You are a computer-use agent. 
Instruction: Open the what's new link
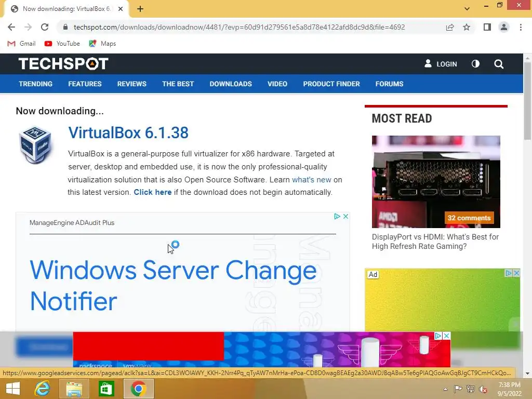point(312,179)
